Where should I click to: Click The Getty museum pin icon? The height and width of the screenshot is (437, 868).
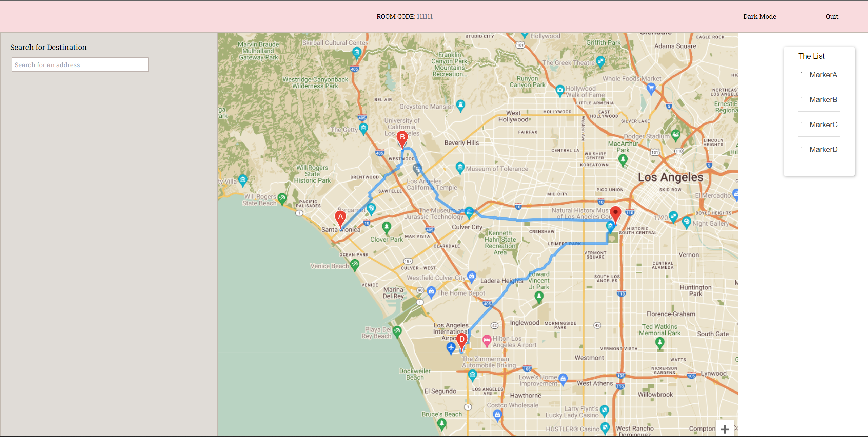tap(363, 128)
